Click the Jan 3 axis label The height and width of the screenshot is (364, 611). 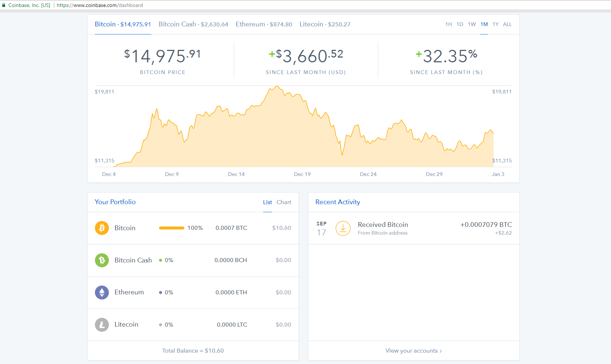[498, 174]
